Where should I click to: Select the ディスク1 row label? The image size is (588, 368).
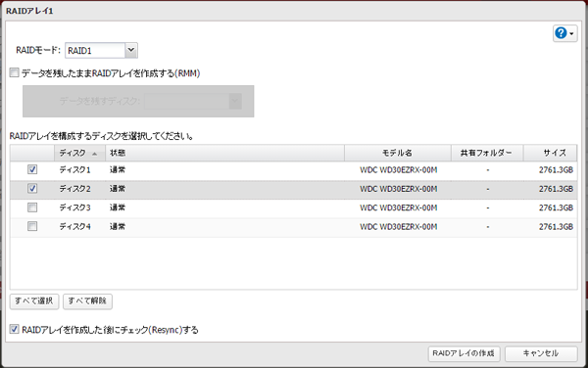coord(74,170)
